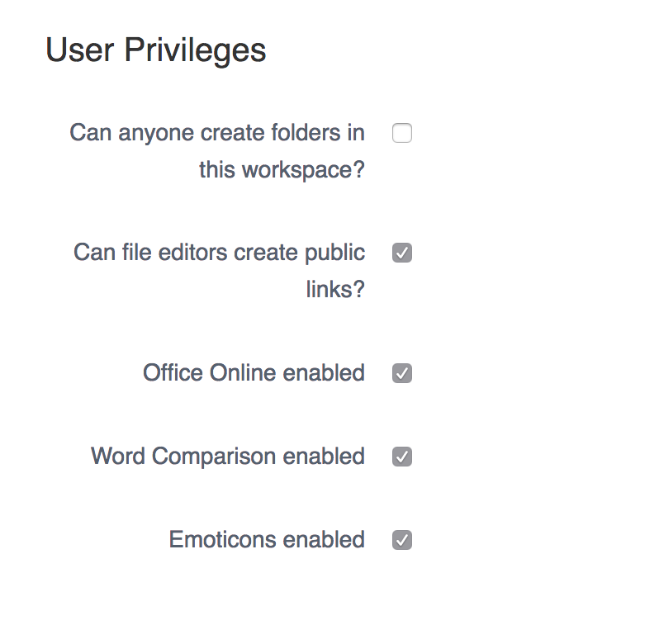This screenshot has width=659, height=644.
Task: Turn off the Emoticons enabled checkbox
Action: (402, 540)
